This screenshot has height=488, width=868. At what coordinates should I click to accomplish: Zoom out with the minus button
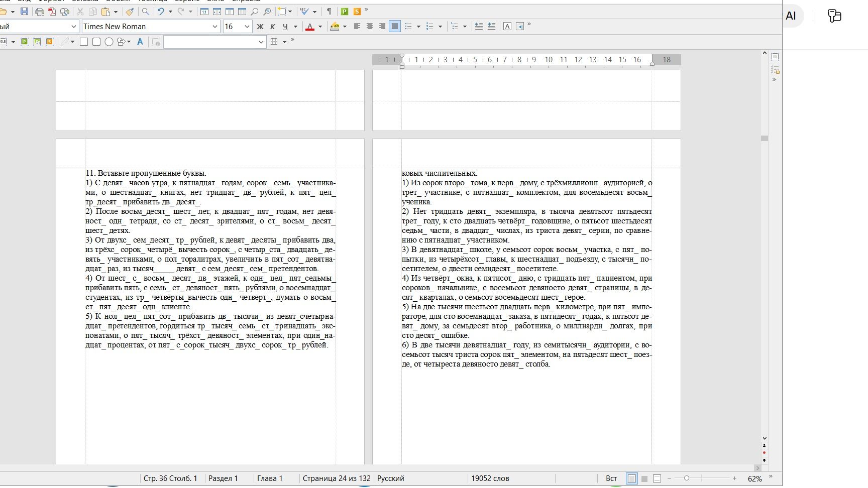pos(669,478)
